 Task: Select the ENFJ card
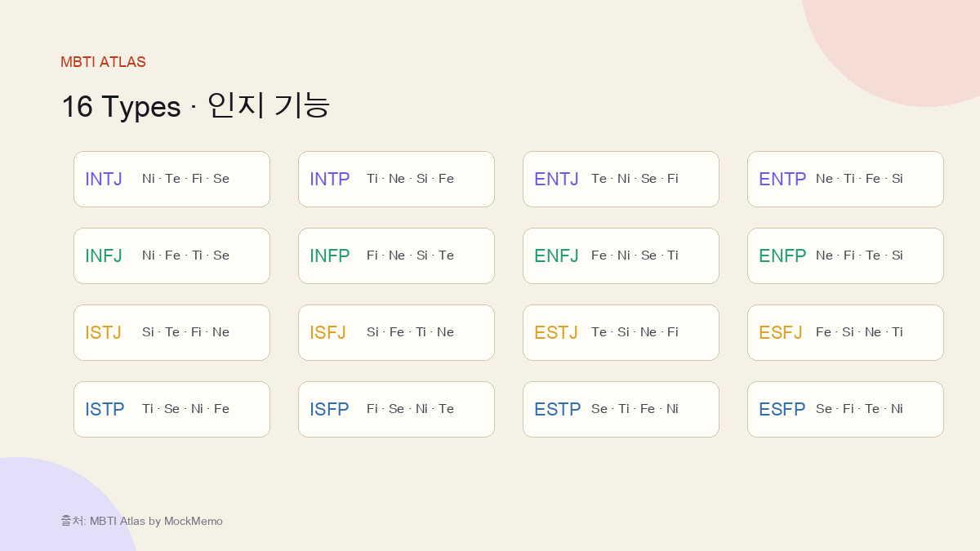click(x=621, y=256)
